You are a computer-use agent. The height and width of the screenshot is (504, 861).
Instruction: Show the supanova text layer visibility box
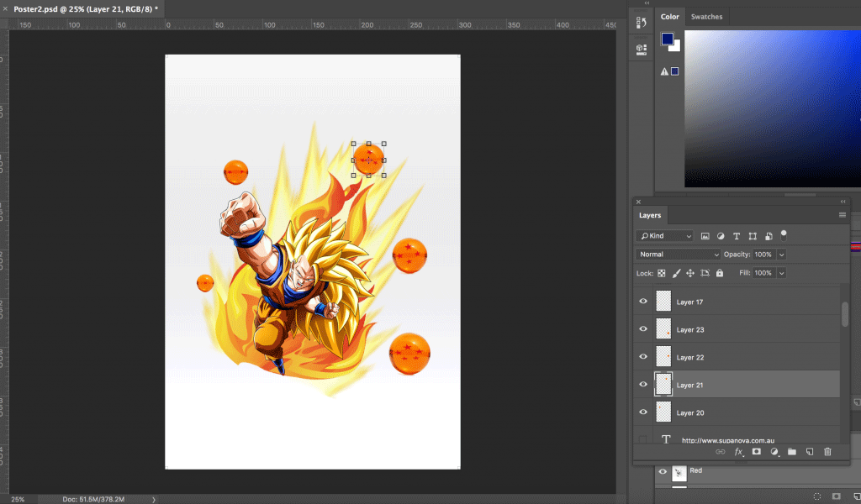[x=644, y=439]
